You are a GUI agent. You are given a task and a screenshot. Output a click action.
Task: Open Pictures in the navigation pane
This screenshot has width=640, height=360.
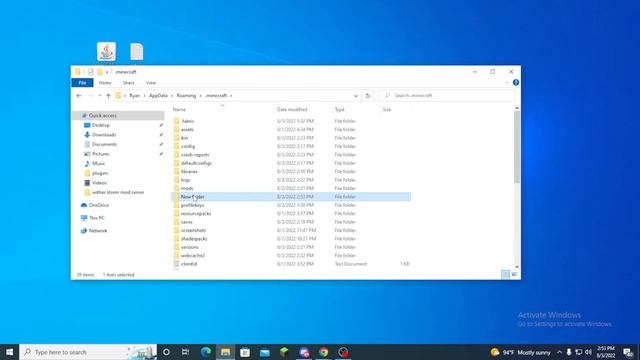click(x=100, y=154)
